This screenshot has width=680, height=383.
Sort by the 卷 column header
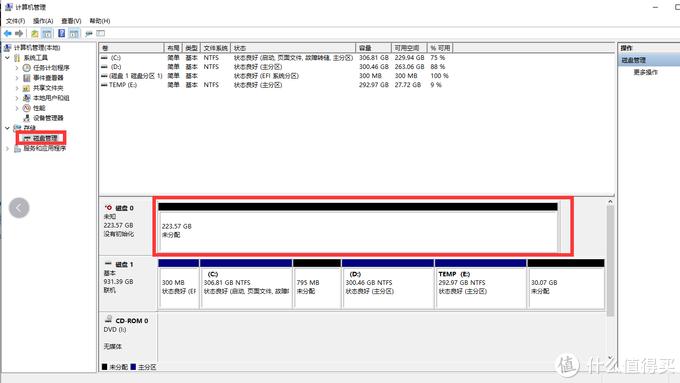pos(131,48)
